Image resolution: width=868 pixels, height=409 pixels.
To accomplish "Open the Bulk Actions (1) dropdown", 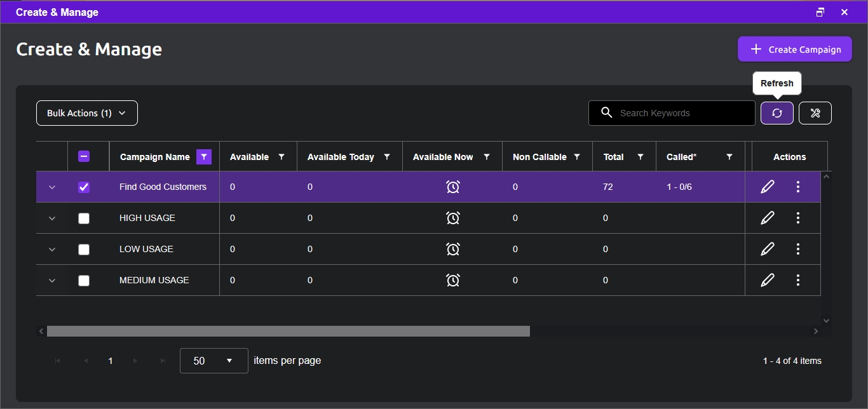I will [x=87, y=113].
